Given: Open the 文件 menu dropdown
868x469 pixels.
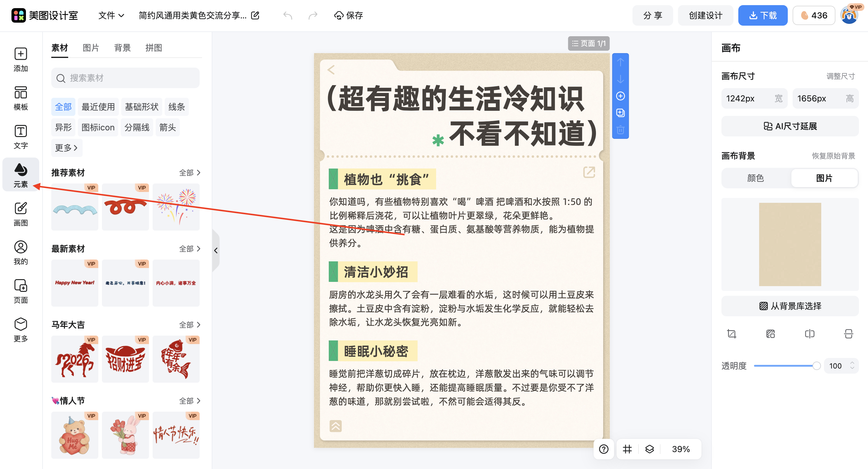Looking at the screenshot, I should (110, 15).
